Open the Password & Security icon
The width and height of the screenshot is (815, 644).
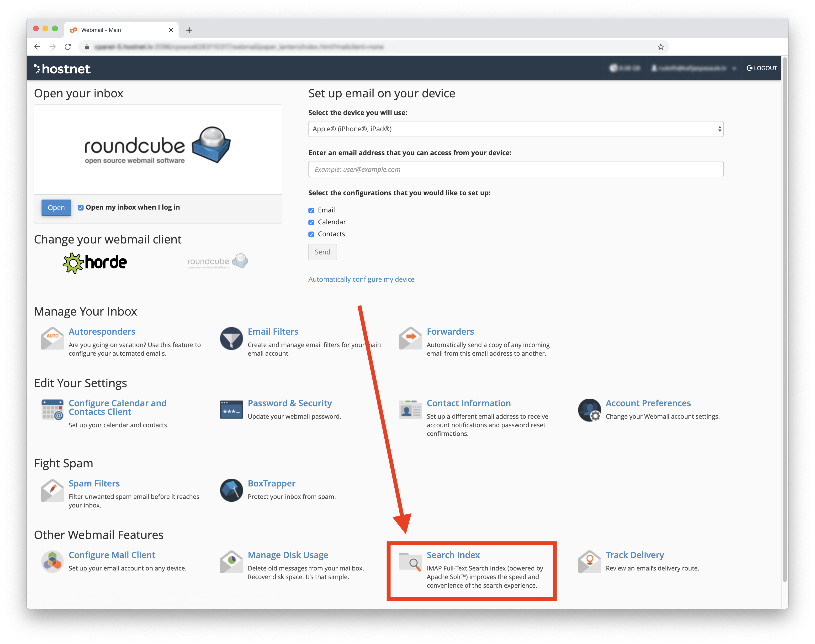(231, 410)
